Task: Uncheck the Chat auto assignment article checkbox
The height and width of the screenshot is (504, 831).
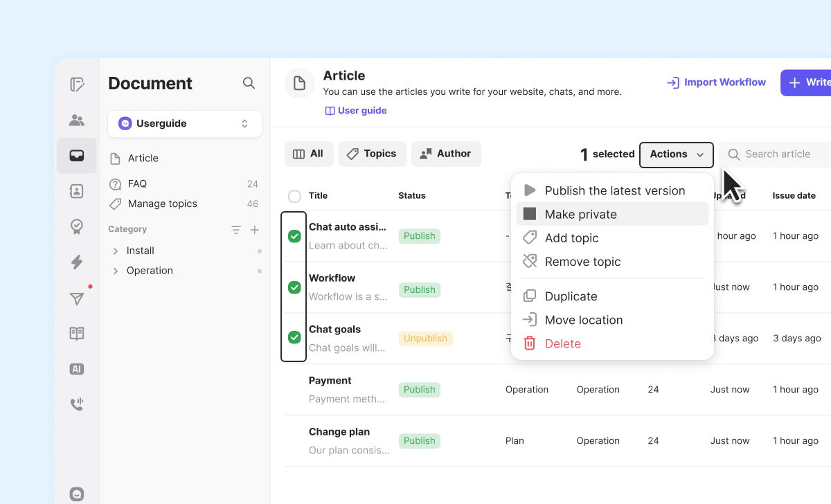Action: coord(294,236)
